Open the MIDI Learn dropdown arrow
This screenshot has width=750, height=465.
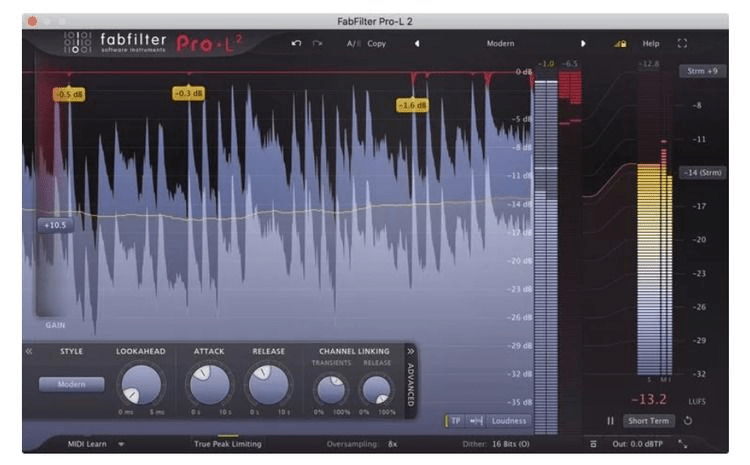[121, 444]
